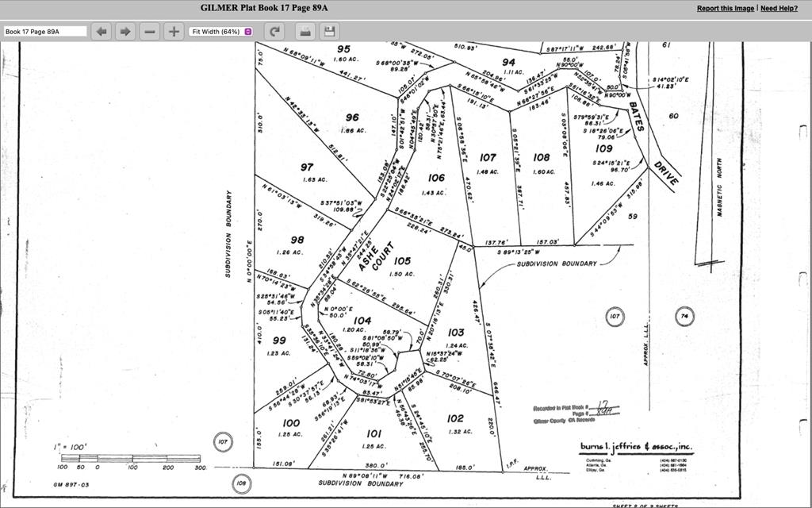
Task: Go to the next plat page arrow
Action: 125,32
